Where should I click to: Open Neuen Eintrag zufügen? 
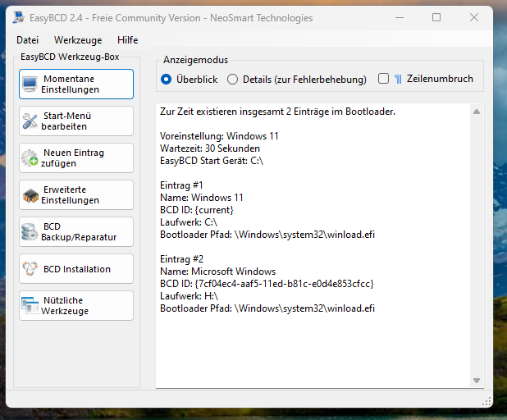point(76,157)
